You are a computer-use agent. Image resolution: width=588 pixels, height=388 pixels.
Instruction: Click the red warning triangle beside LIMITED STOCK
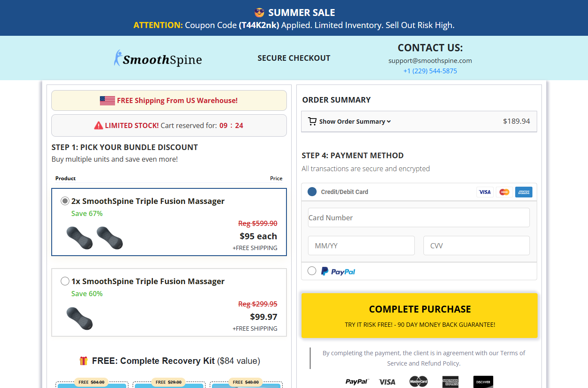pyautogui.click(x=99, y=125)
